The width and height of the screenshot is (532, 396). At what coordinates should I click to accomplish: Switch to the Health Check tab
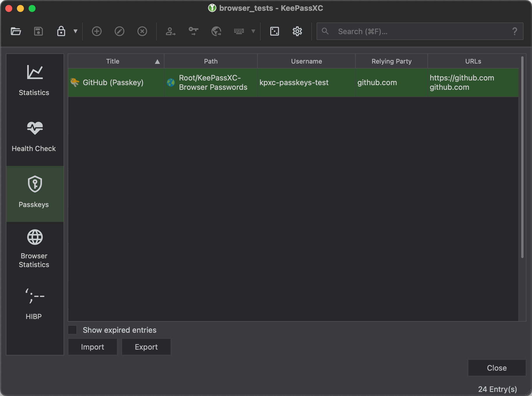tap(35, 138)
